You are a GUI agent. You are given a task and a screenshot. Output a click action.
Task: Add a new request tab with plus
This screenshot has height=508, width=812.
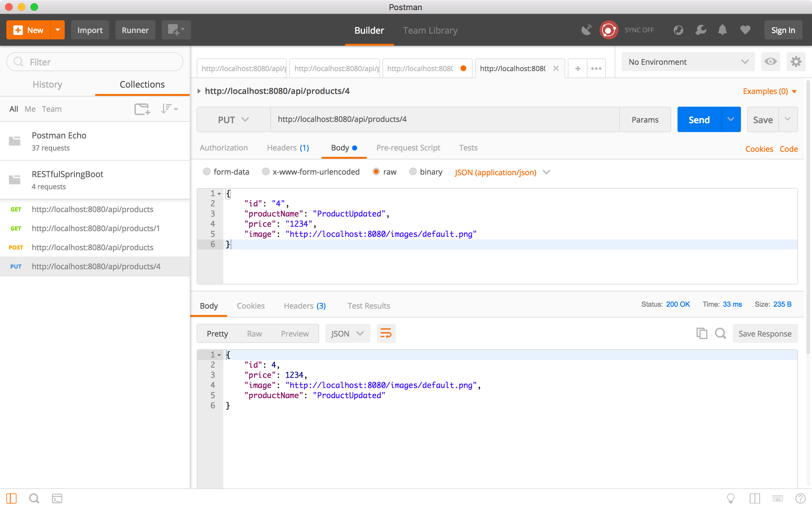click(x=578, y=69)
